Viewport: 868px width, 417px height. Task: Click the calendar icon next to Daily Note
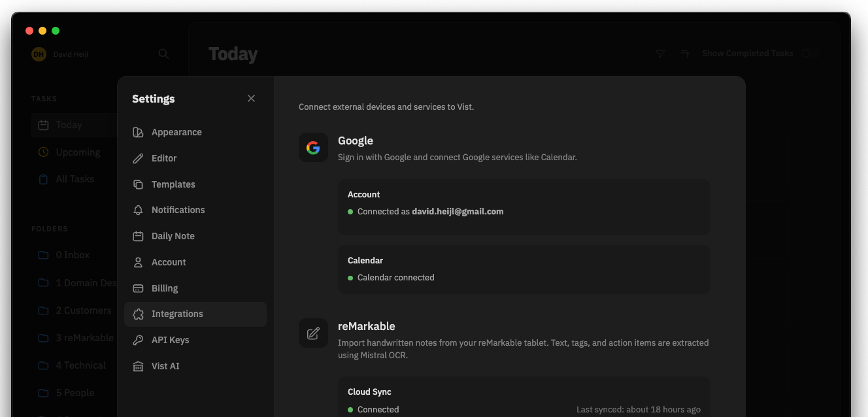(138, 236)
